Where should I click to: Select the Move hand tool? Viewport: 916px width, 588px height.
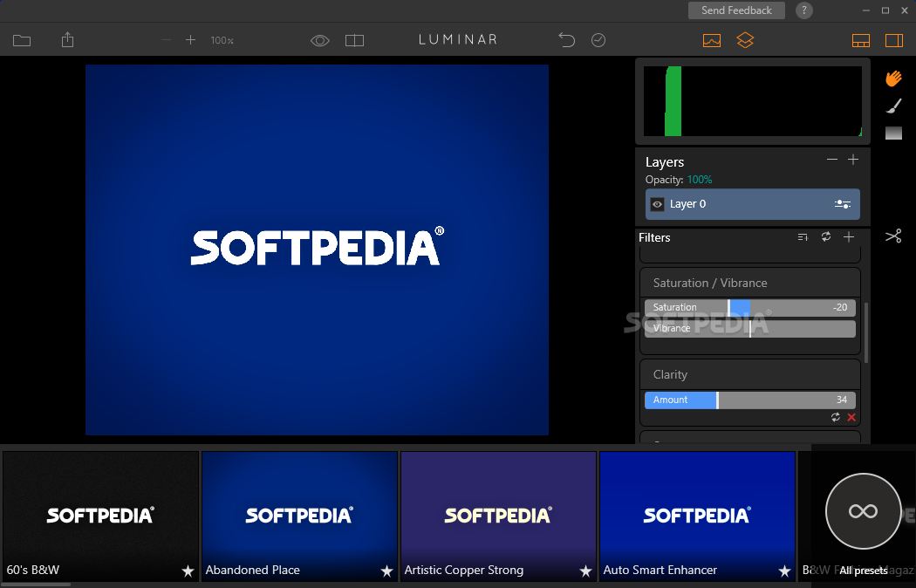coord(893,79)
